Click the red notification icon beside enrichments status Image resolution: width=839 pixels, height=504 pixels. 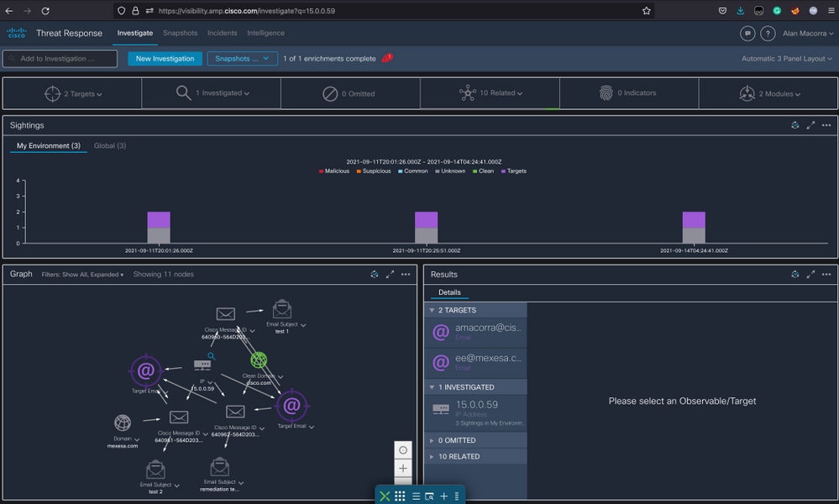(x=387, y=58)
